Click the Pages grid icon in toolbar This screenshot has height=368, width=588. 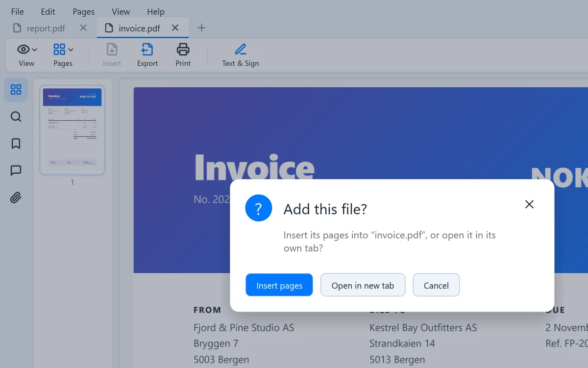point(59,49)
